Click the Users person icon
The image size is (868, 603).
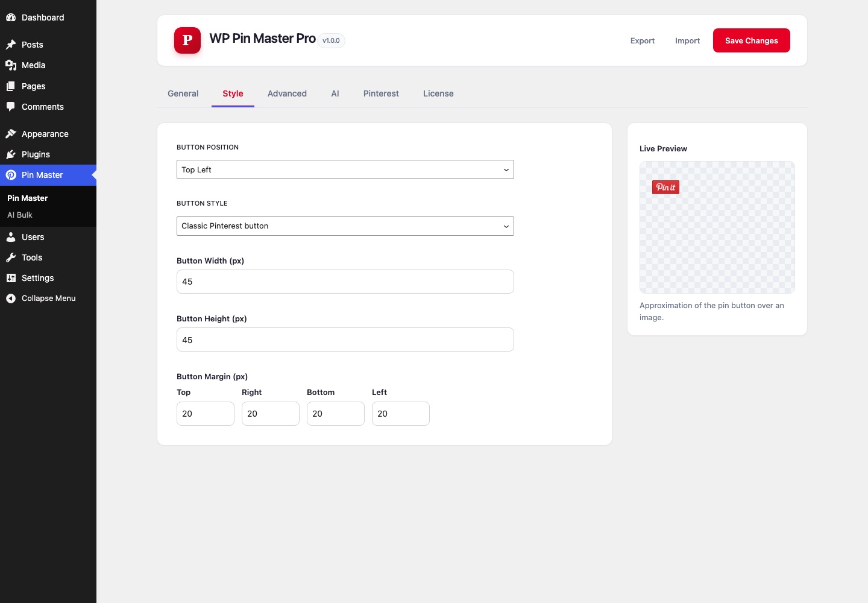pos(11,237)
